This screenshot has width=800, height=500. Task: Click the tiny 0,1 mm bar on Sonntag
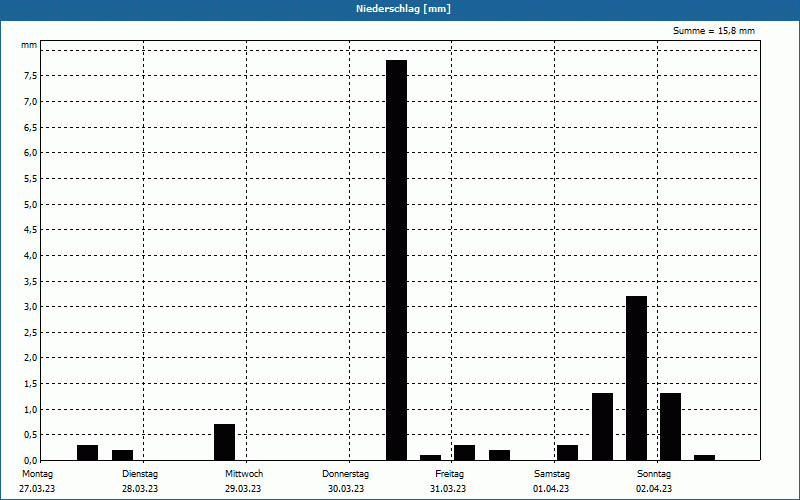[x=705, y=458]
